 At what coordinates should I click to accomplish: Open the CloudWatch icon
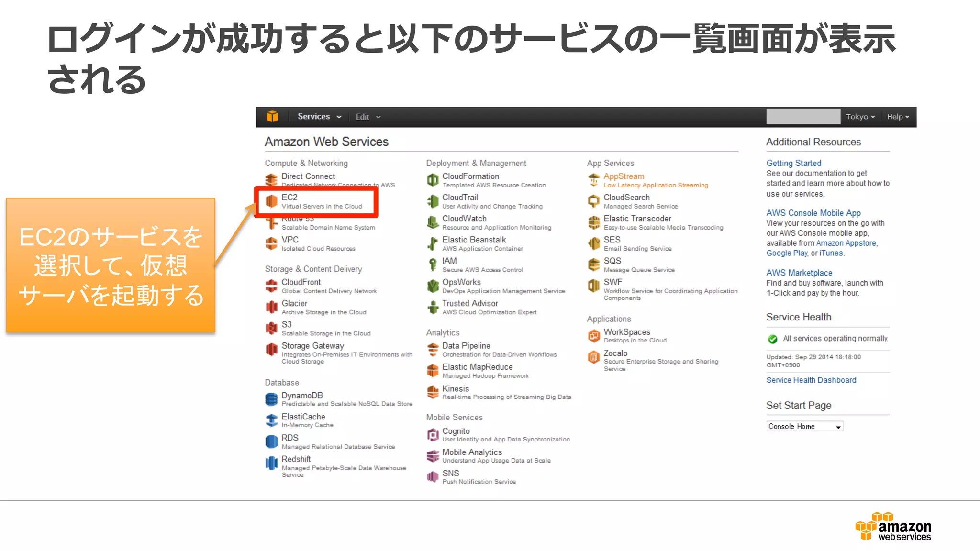pyautogui.click(x=433, y=222)
